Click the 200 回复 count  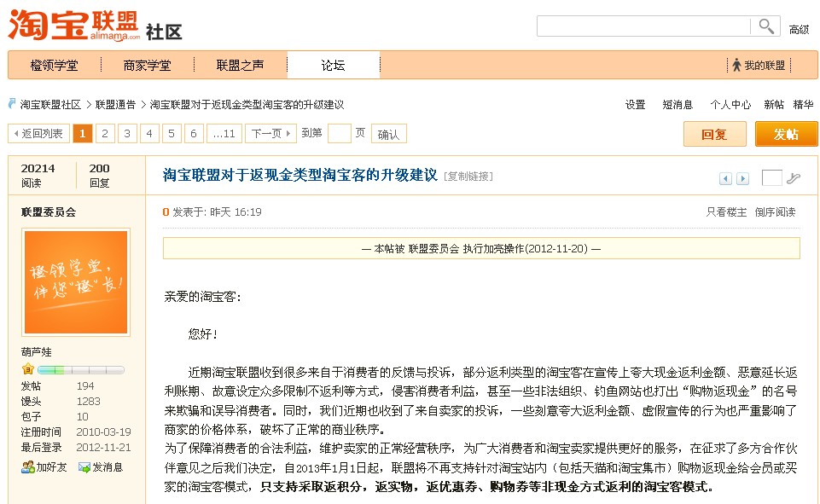pos(99,175)
